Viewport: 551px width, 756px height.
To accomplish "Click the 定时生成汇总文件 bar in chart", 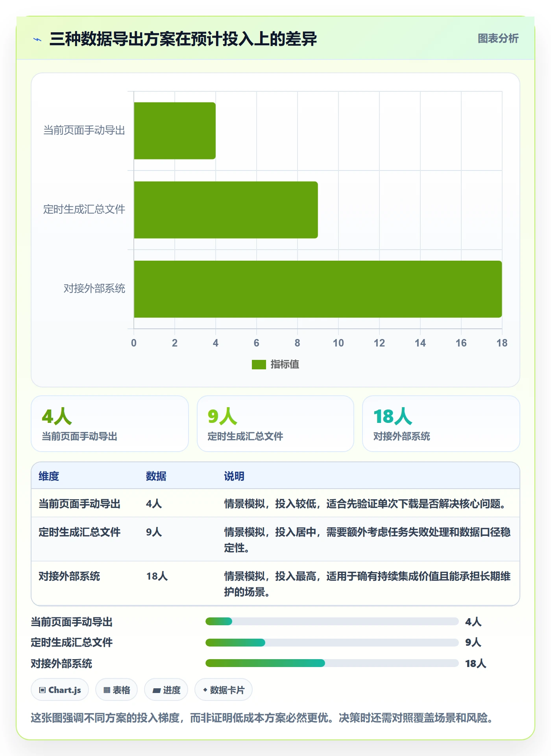I will point(226,210).
